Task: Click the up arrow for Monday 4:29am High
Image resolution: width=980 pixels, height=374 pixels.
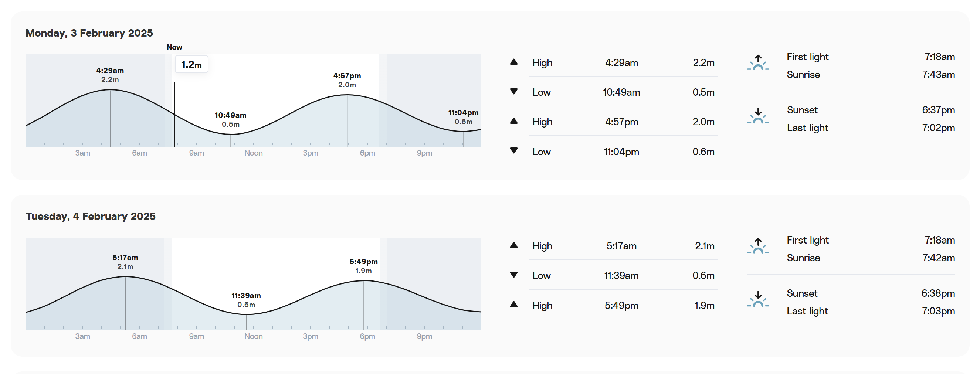Action: pyautogui.click(x=513, y=62)
